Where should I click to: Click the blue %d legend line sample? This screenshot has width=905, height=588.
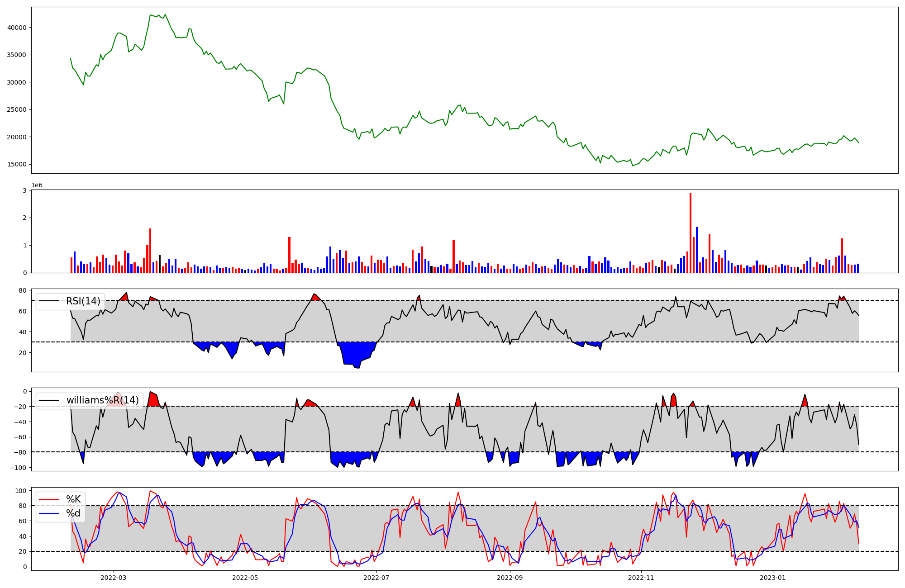pos(50,513)
